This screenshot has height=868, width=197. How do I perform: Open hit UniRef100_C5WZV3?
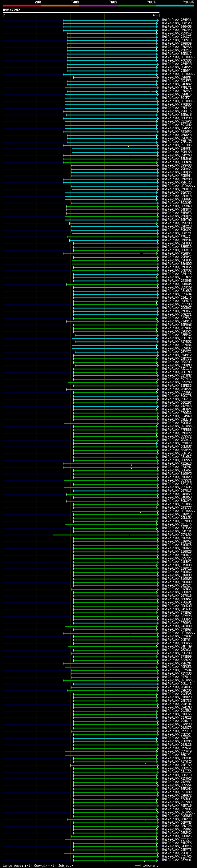(x=176, y=30)
